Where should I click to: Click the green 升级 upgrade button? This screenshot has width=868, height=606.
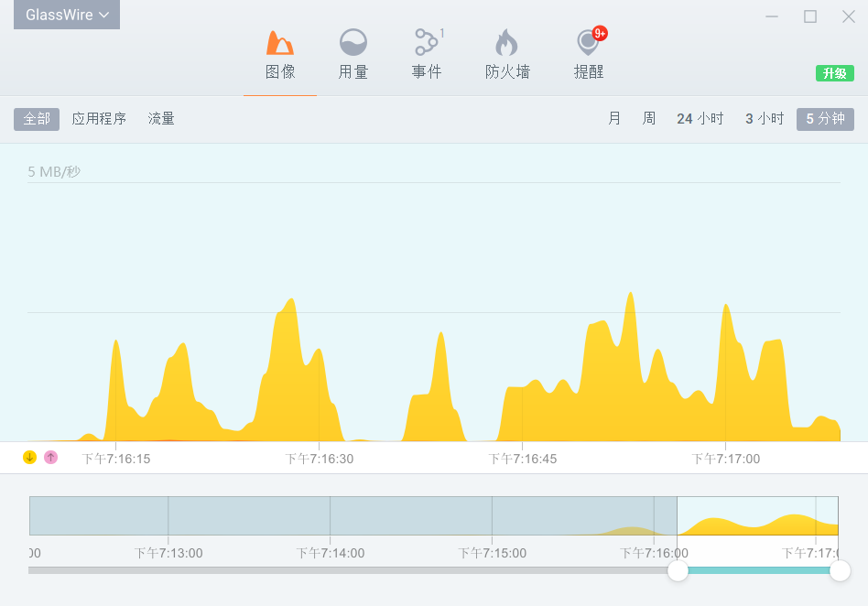click(835, 73)
